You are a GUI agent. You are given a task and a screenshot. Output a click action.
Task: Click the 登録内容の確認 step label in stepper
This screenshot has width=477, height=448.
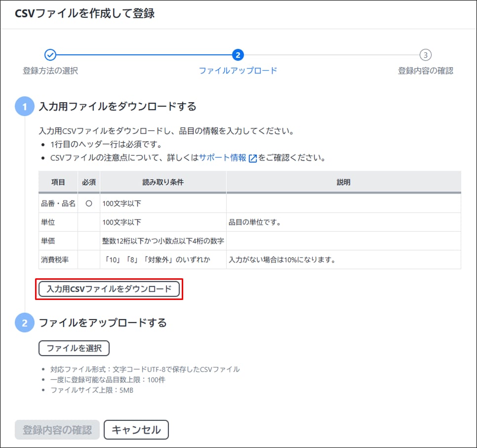[425, 71]
